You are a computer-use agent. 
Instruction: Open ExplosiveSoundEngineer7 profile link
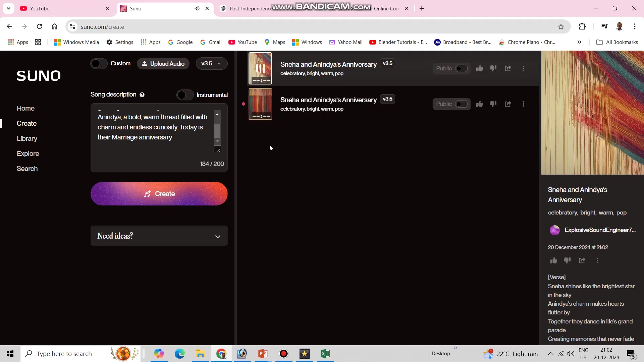[600, 230]
